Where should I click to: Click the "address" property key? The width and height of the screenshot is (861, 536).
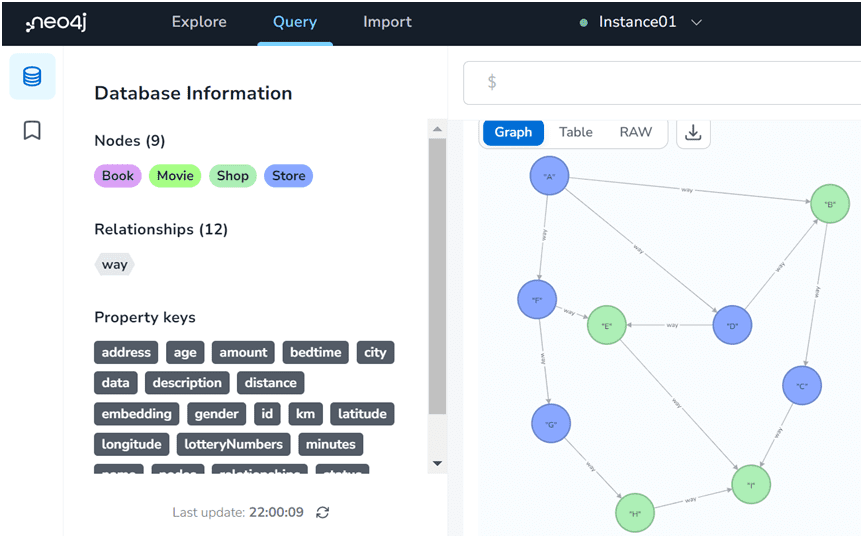point(126,352)
